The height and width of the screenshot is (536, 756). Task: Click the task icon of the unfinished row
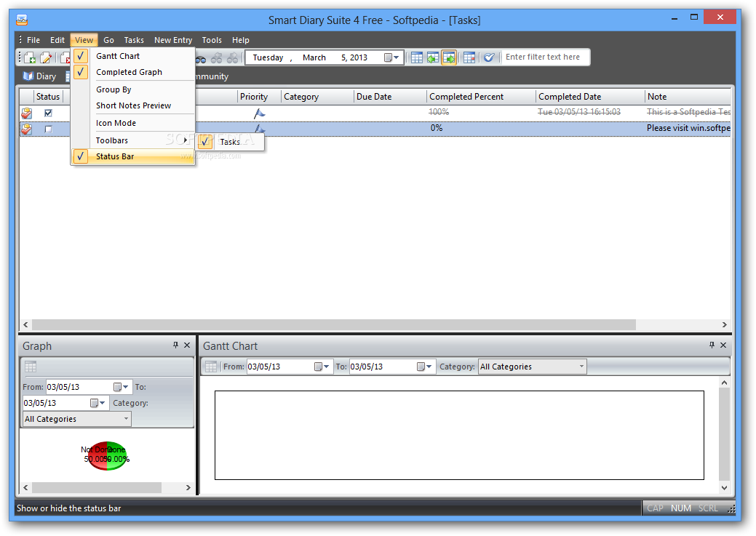(26, 129)
